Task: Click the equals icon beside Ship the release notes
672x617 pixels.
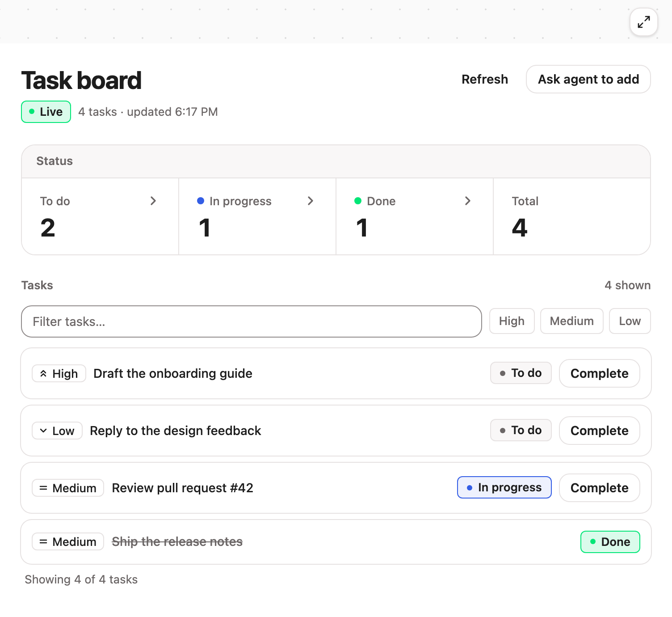Action: (x=43, y=541)
